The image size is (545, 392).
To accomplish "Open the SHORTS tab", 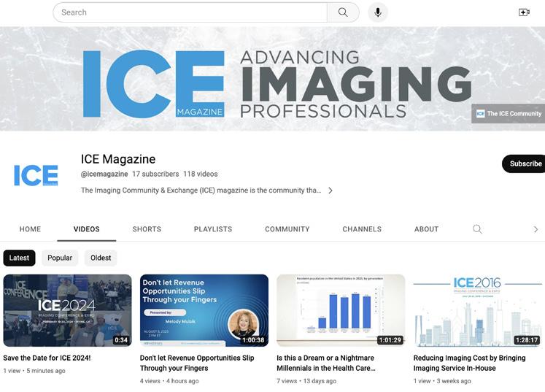I will 147,229.
